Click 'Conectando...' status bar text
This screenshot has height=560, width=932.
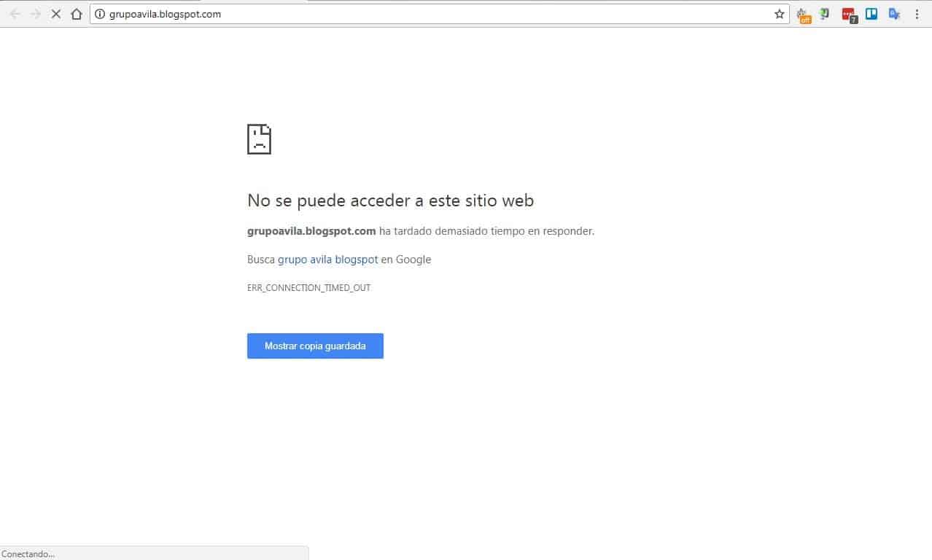28,554
